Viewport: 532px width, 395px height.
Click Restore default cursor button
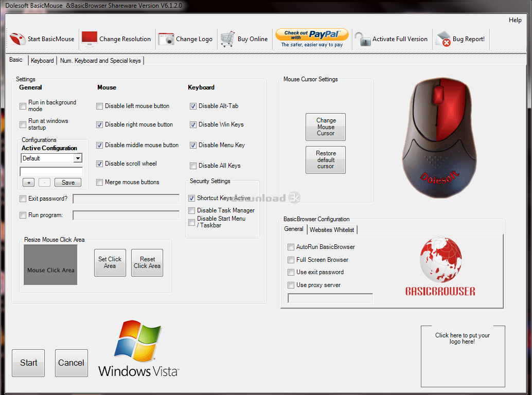pyautogui.click(x=326, y=159)
